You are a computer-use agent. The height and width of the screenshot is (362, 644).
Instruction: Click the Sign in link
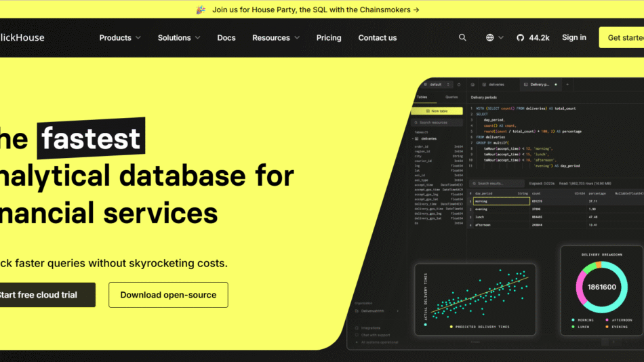(x=573, y=38)
